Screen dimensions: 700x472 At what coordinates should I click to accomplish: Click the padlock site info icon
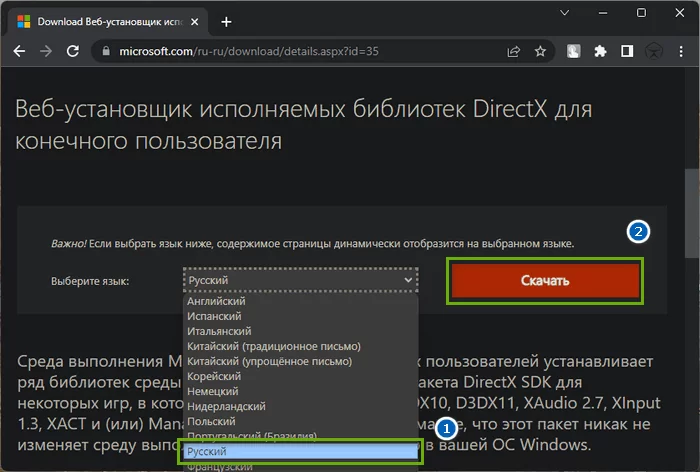pos(105,51)
